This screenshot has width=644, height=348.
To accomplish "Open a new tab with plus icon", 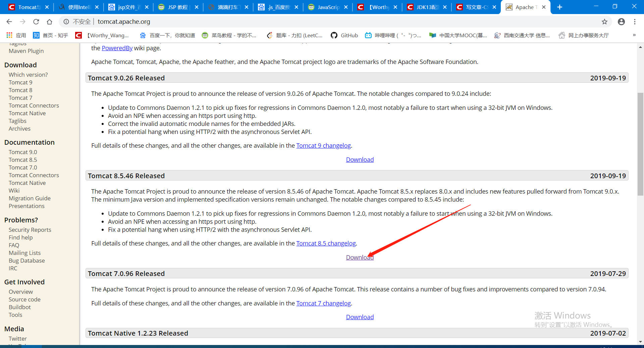I will tap(559, 7).
